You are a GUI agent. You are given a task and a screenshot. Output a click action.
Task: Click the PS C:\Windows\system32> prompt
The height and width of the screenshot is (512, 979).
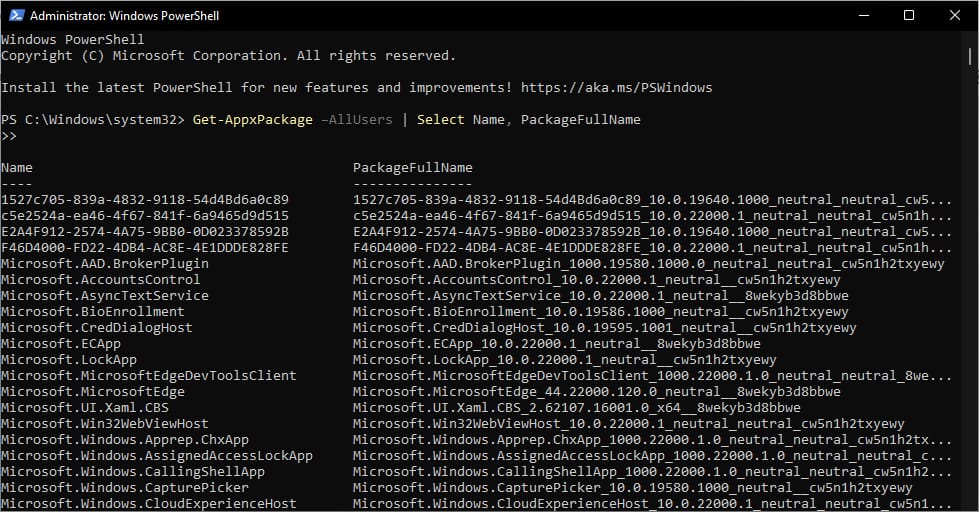pyautogui.click(x=92, y=119)
